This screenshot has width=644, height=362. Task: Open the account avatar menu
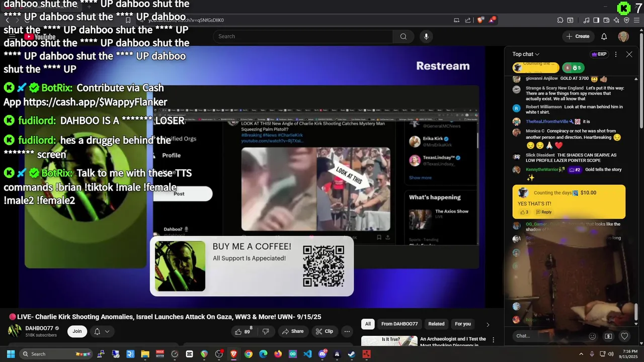(x=623, y=36)
